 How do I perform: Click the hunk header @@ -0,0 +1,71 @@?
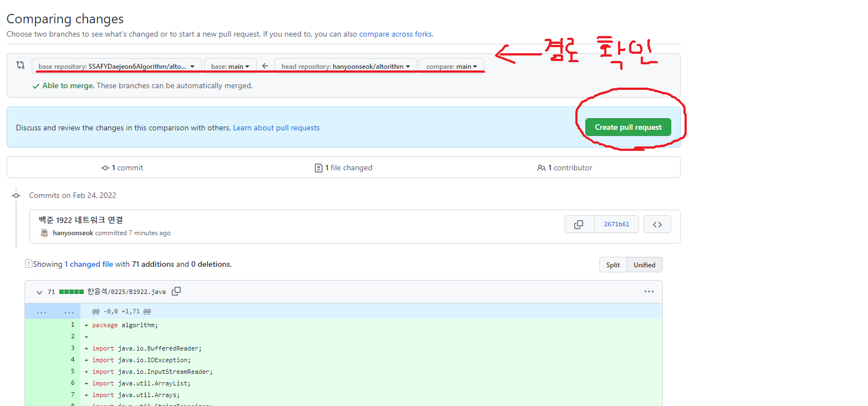click(121, 312)
